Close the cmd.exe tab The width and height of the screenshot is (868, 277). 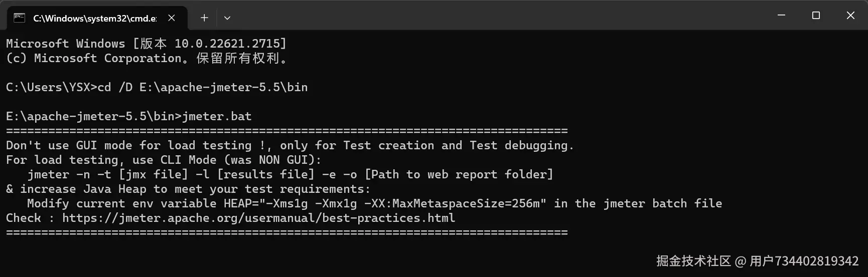pos(172,18)
